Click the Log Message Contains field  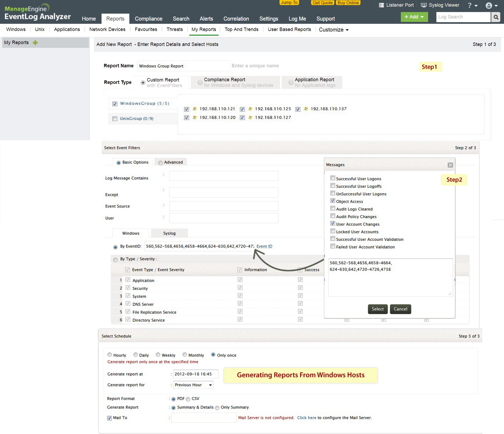[224, 176]
